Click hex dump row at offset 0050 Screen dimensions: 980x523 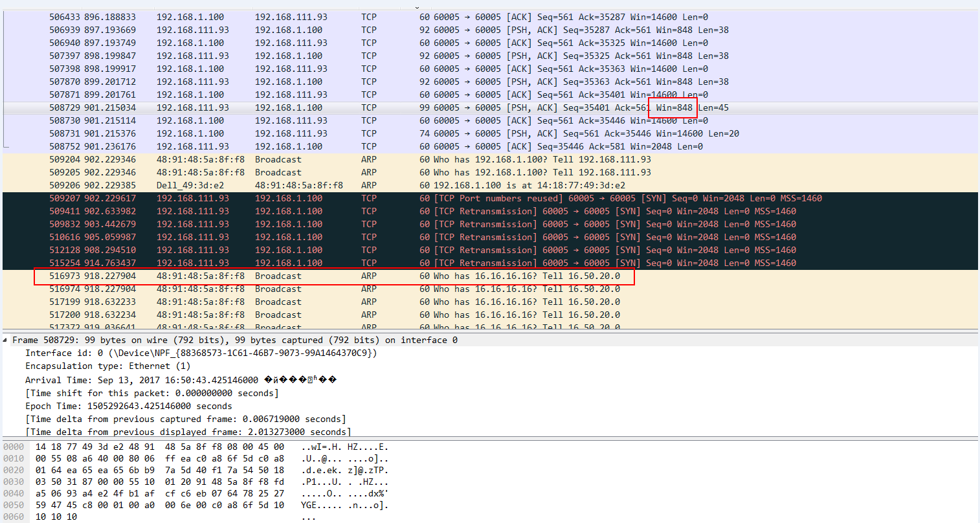coord(196,505)
